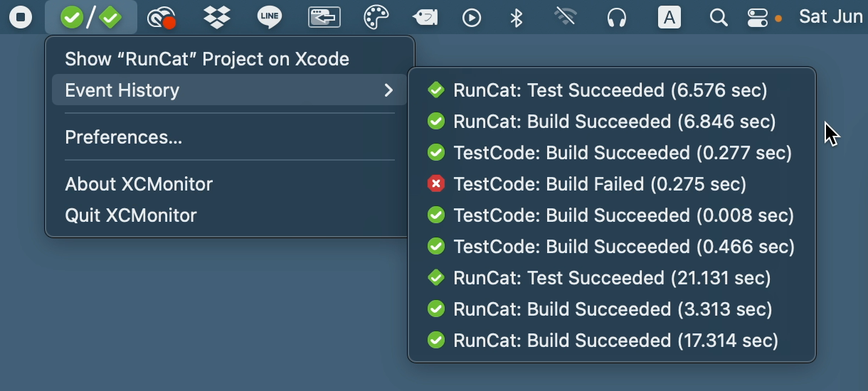The height and width of the screenshot is (391, 868).
Task: Click diamond check icon beside Test Succeeded 21.131
Action: [436, 278]
